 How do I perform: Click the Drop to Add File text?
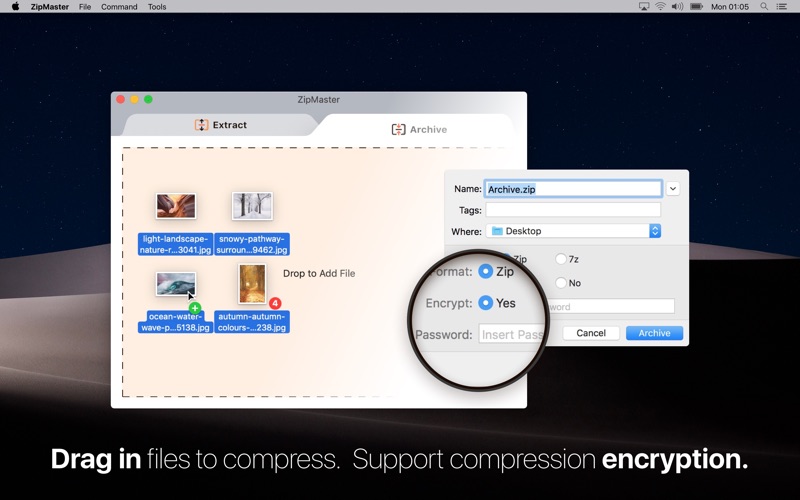click(x=319, y=273)
